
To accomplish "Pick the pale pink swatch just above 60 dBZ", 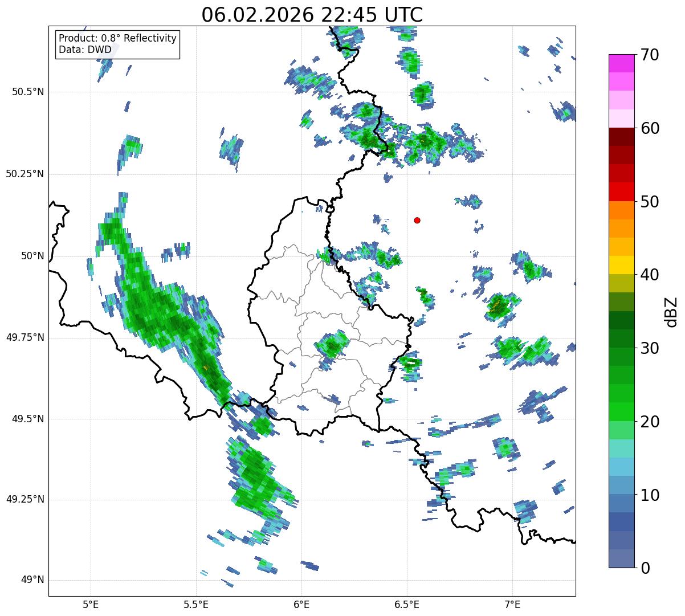I will [x=621, y=119].
